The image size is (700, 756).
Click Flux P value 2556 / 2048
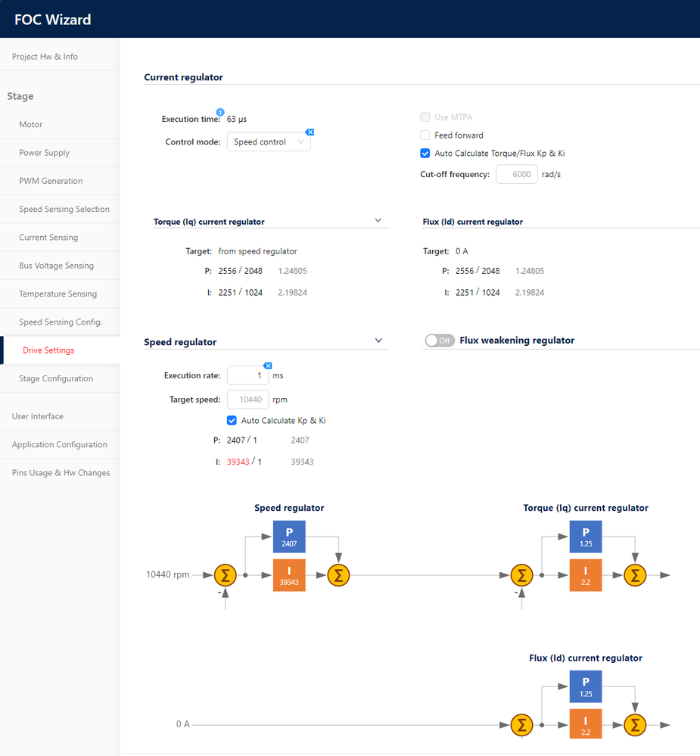click(x=478, y=271)
